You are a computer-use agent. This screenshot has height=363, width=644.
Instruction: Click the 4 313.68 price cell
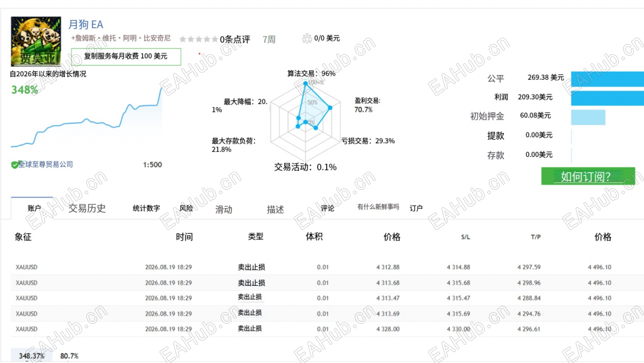tap(388, 283)
